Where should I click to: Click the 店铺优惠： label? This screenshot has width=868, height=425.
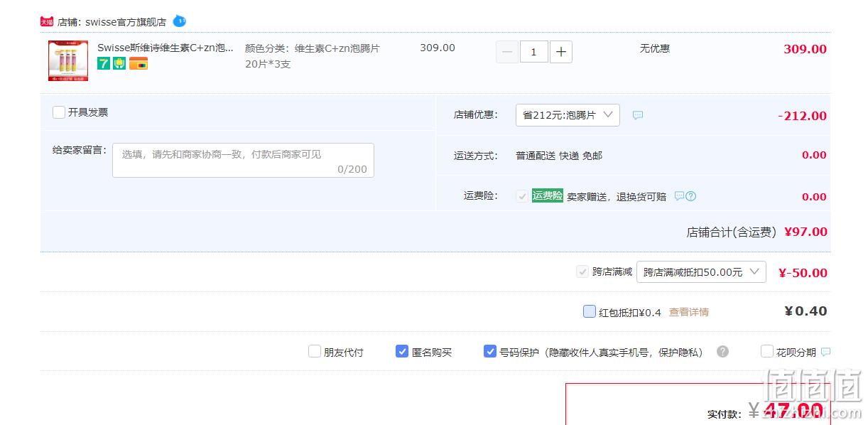click(476, 114)
